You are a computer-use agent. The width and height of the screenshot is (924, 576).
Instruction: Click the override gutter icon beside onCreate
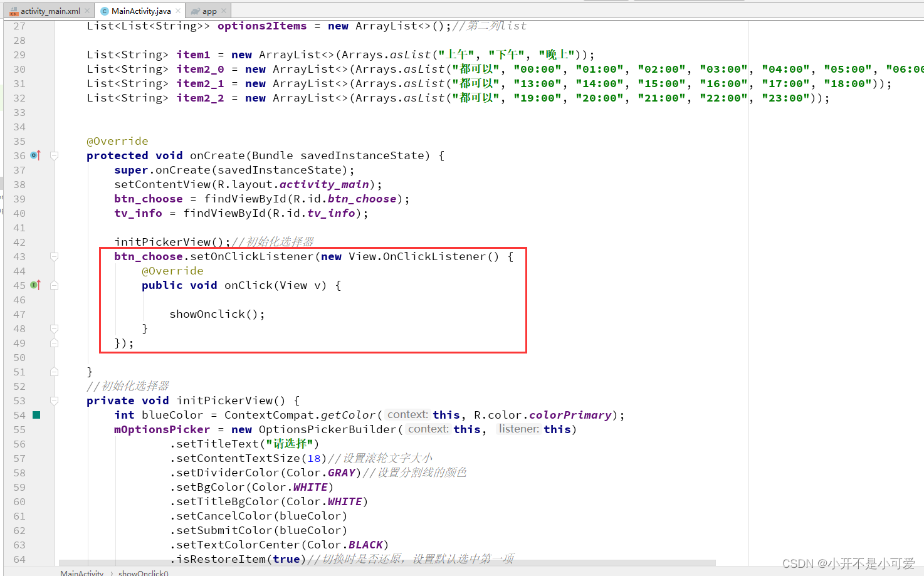(x=36, y=155)
